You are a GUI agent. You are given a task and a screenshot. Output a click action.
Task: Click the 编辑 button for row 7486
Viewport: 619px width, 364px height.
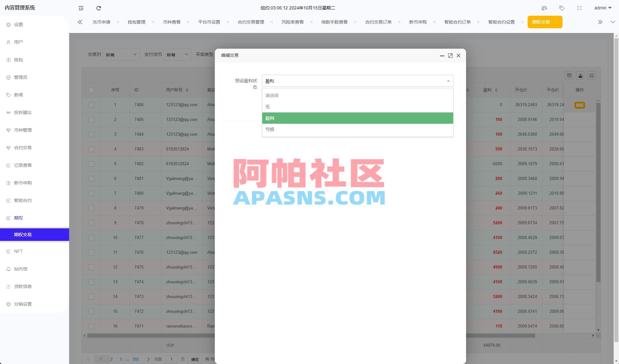pos(579,105)
